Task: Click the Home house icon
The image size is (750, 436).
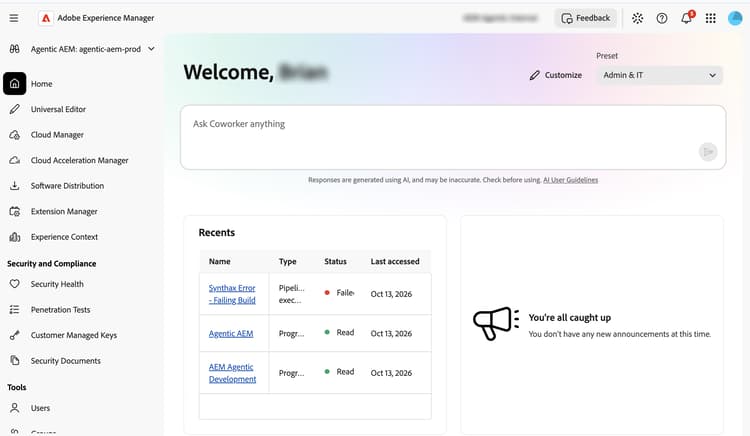Action: (x=15, y=84)
